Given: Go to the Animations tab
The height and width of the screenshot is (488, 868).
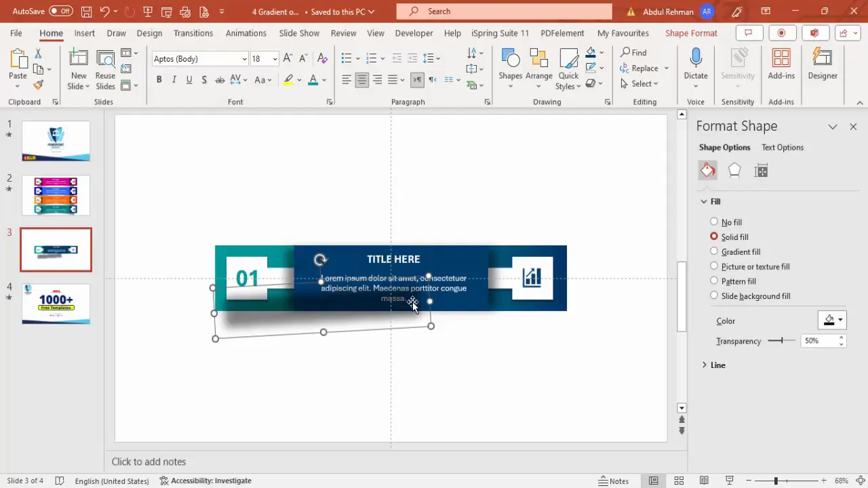Looking at the screenshot, I should pos(245,33).
